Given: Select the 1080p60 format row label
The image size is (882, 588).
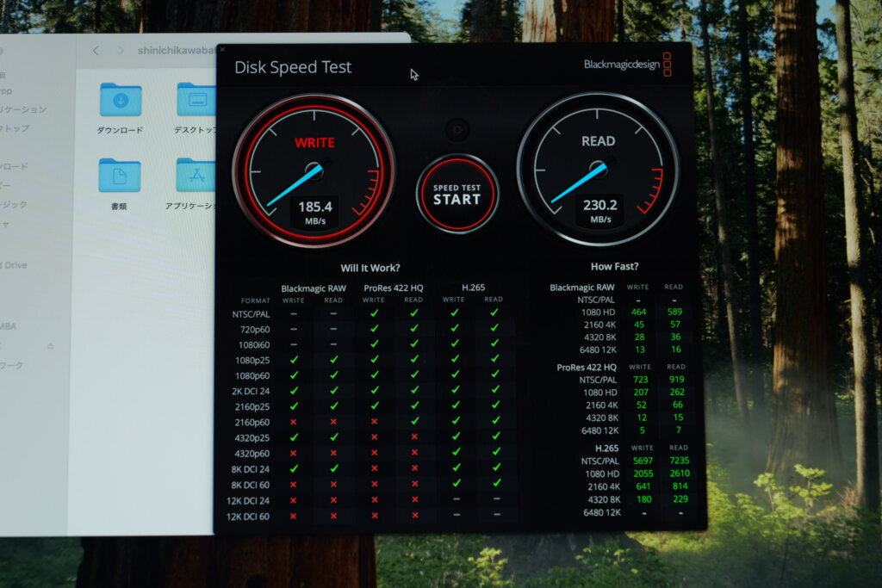Looking at the screenshot, I should [x=252, y=375].
